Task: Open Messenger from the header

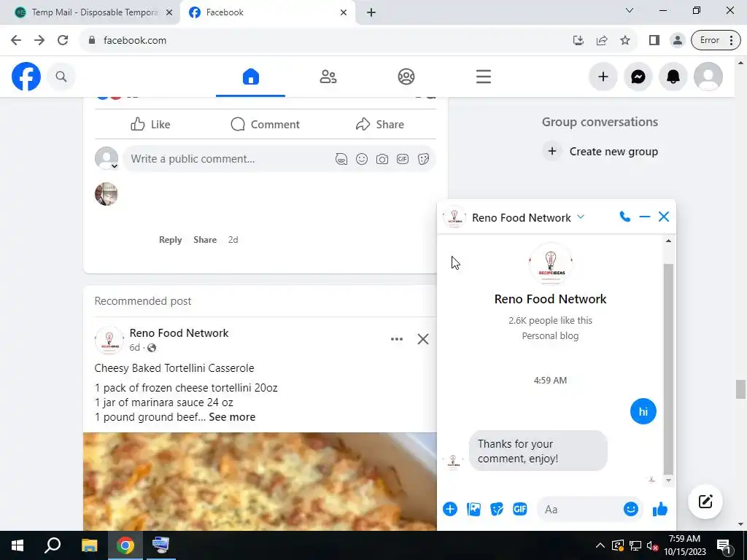Action: tap(638, 76)
